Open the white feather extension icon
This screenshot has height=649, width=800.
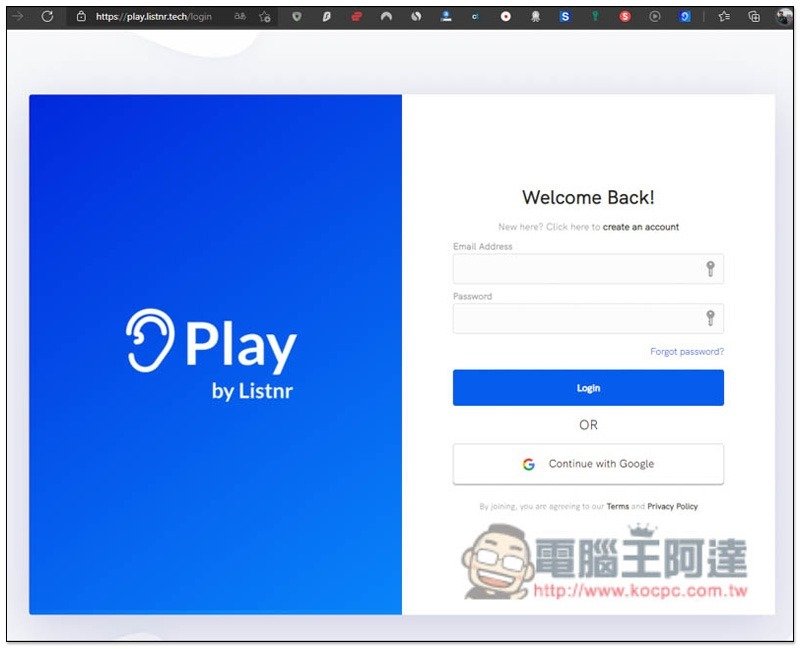327,17
